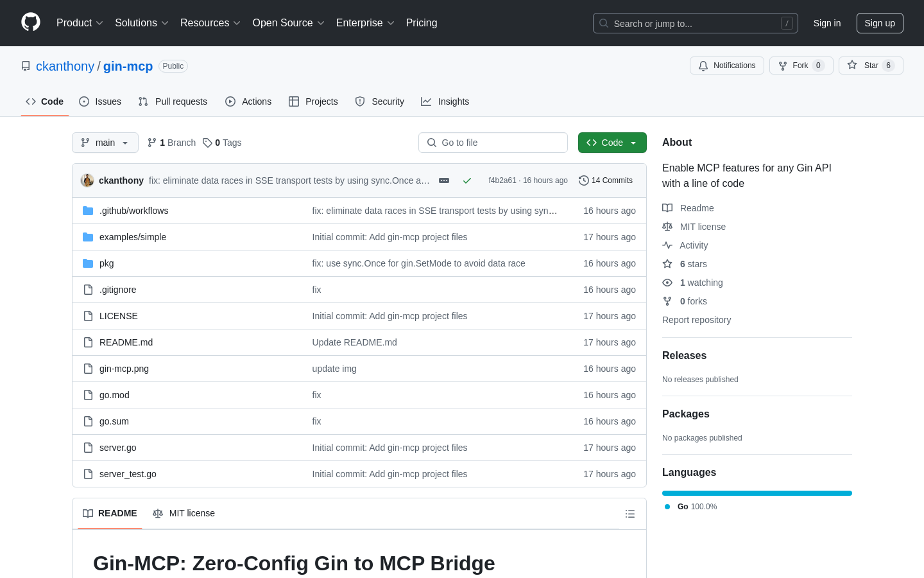This screenshot has width=924, height=578.
Task: Select the Security tab
Action: [380, 101]
